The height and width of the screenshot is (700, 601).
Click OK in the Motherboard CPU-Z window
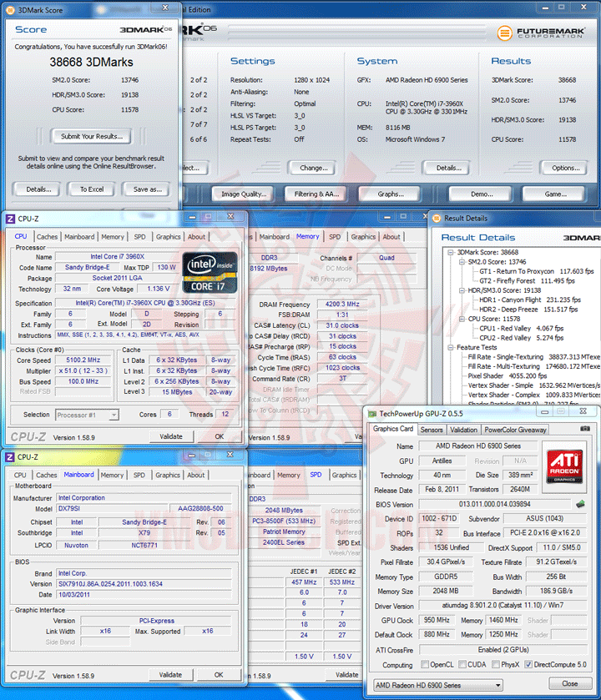coord(219,675)
